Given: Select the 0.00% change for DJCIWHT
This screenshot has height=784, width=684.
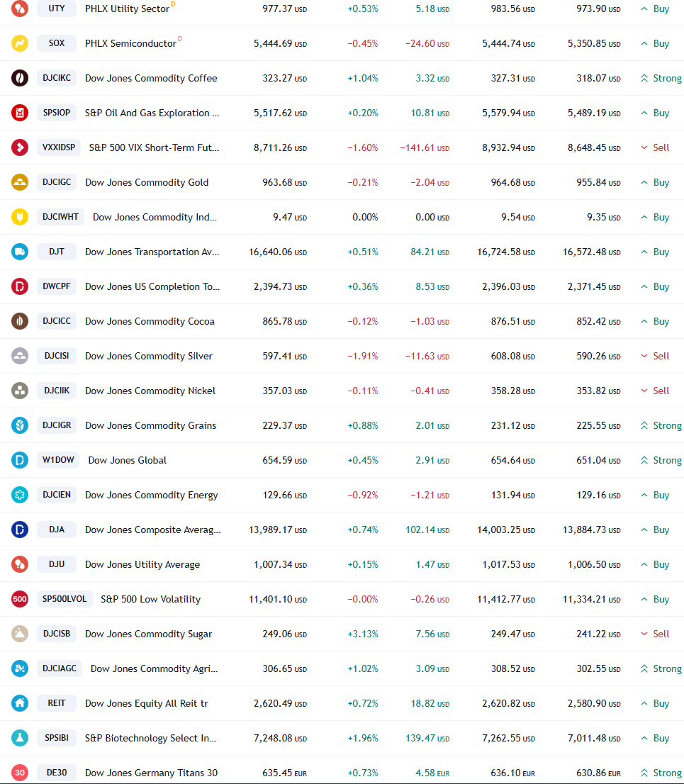Looking at the screenshot, I should [x=365, y=217].
